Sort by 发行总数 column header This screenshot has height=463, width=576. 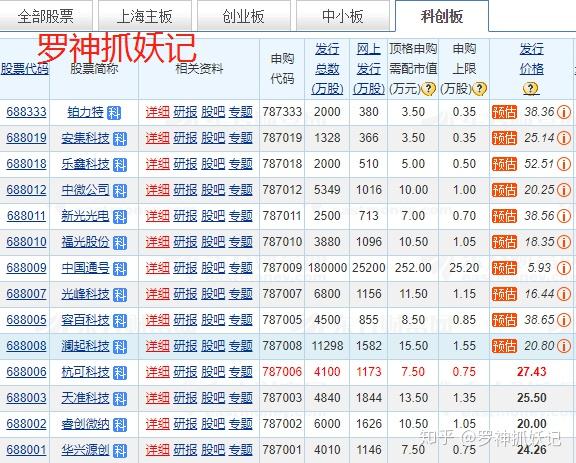click(327, 69)
